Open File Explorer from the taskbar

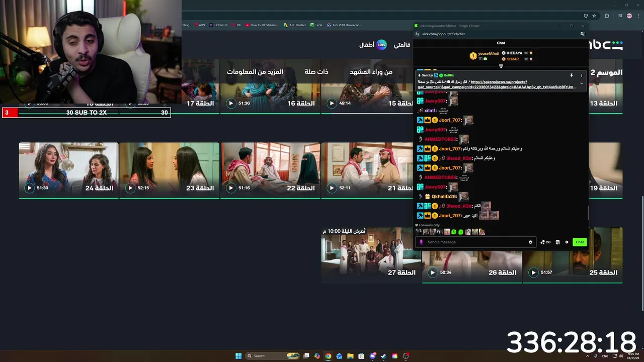[350, 356]
